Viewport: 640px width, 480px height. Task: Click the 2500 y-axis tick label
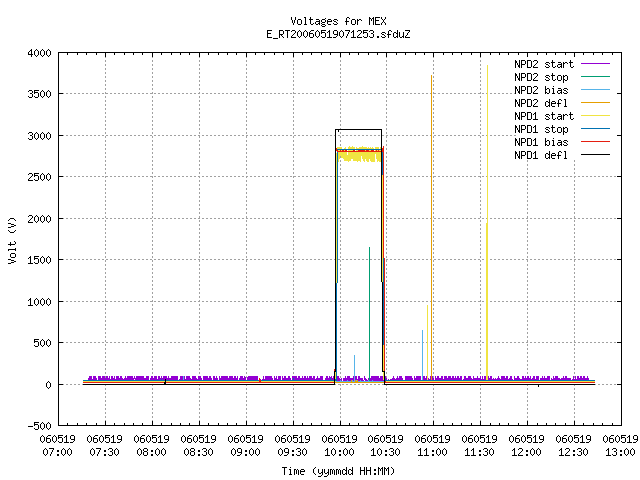40,177
